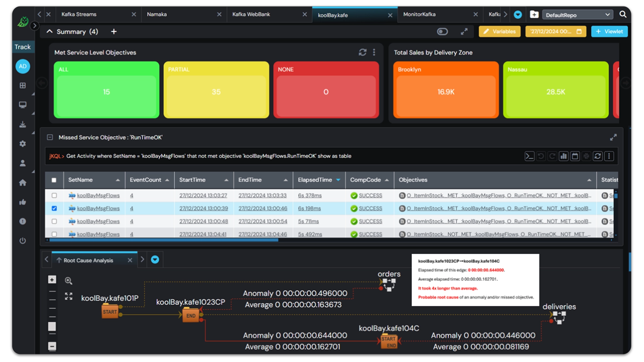The image size is (644, 362).
Task: Collapse the Missed Service Objective panel
Action: [x=50, y=137]
